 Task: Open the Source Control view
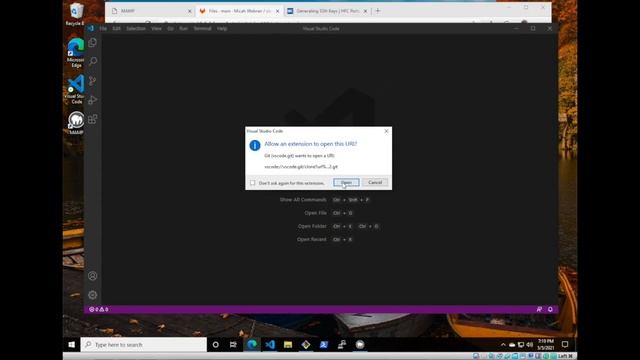point(93,80)
